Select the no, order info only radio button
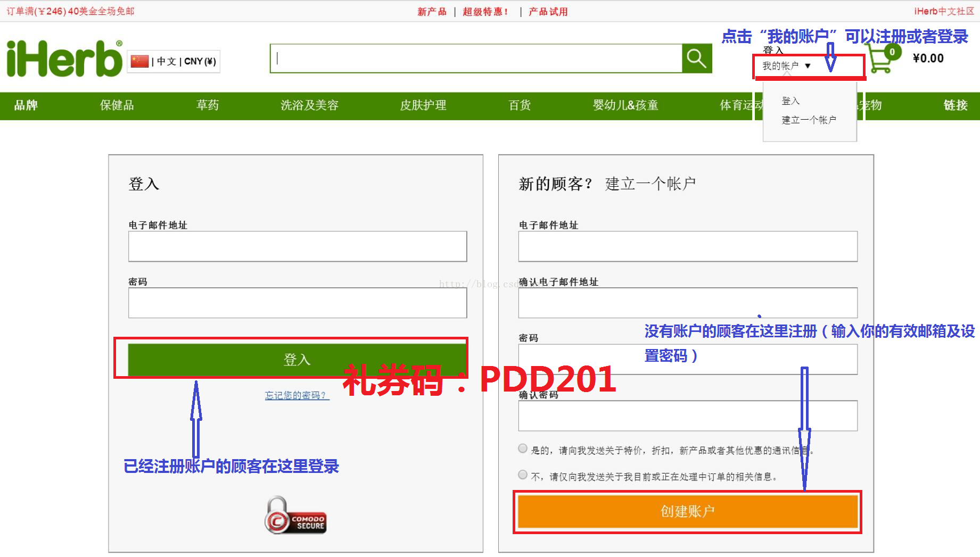 click(523, 475)
